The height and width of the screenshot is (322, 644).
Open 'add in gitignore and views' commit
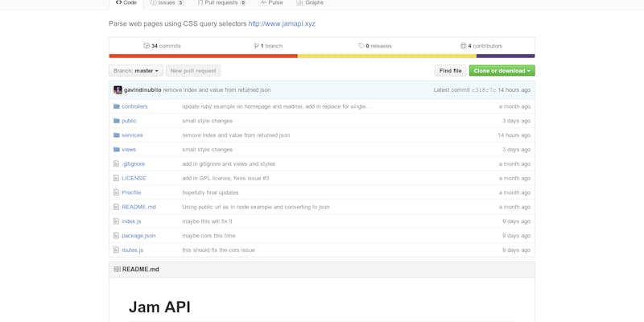(x=229, y=164)
